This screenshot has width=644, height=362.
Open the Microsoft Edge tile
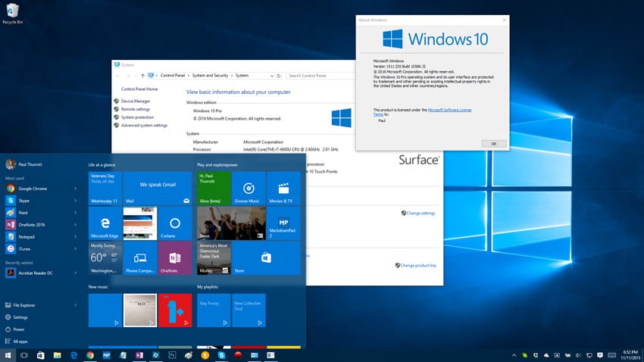point(105,223)
